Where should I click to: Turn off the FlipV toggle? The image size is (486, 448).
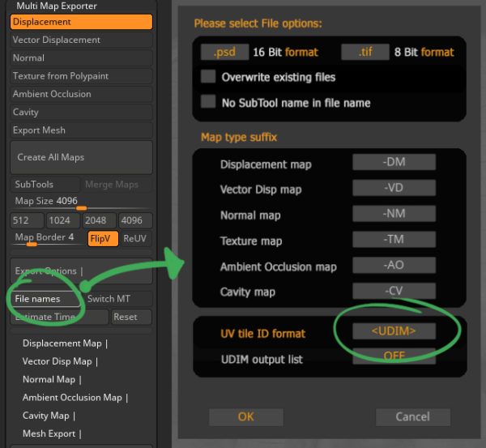click(103, 239)
